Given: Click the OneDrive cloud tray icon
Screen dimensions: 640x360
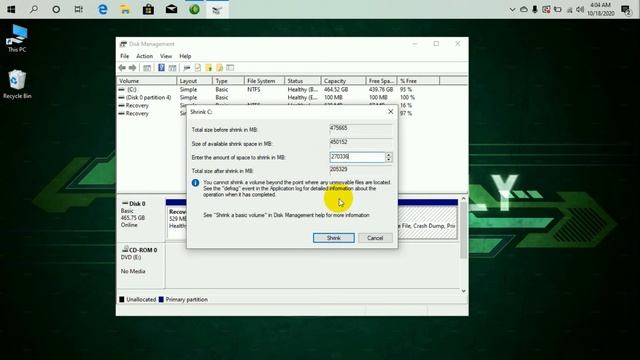Looking at the screenshot, I should point(524,9).
